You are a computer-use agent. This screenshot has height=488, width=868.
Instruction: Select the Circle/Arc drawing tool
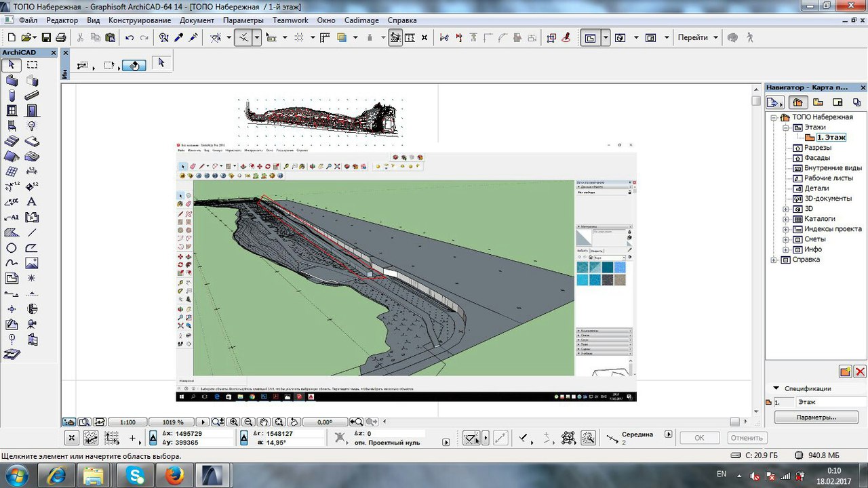pos(12,248)
